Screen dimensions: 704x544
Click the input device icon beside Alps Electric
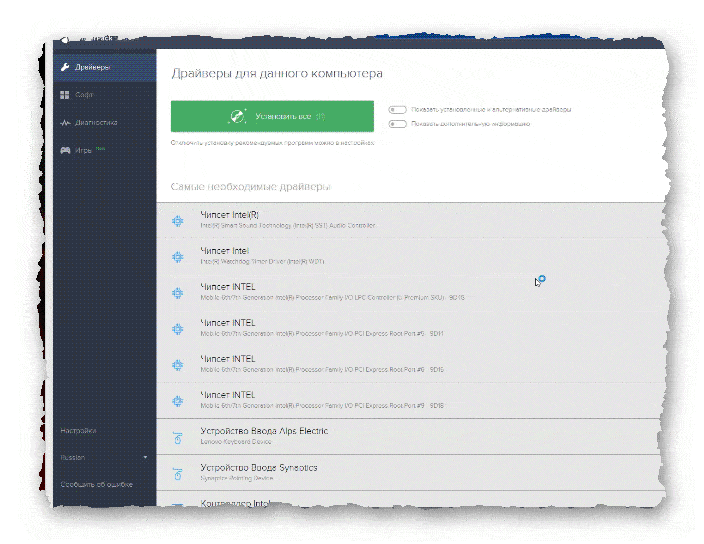[x=178, y=438]
